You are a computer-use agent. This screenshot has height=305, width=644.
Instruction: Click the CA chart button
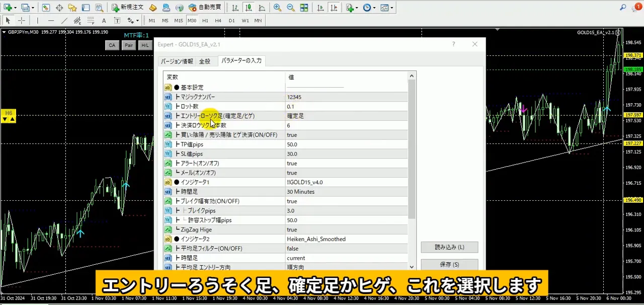[x=112, y=45]
